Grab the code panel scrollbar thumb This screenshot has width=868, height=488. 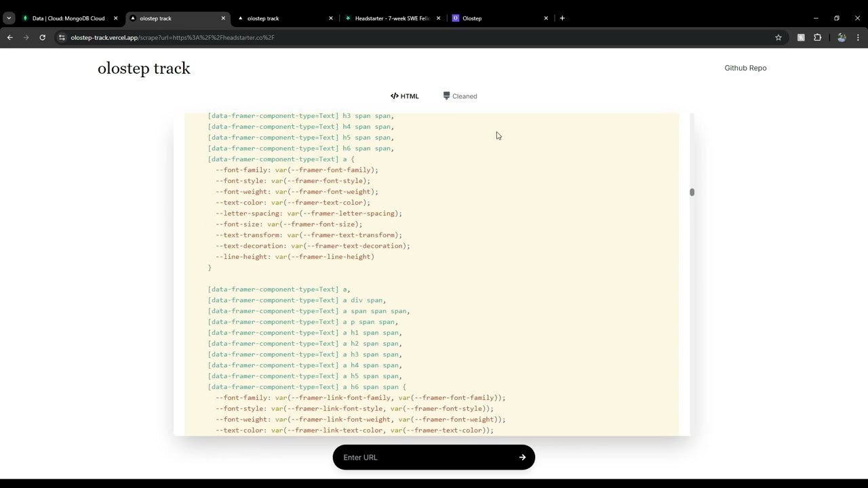692,192
